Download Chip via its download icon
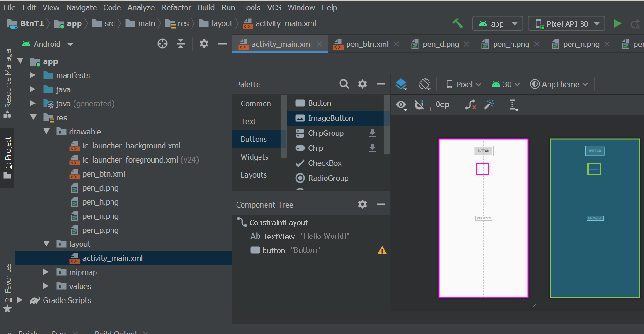Viewport: 644px width, 334px height. (372, 148)
